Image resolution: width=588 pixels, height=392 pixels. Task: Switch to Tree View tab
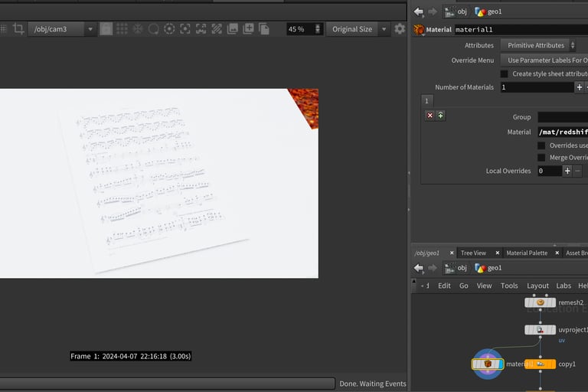click(473, 253)
